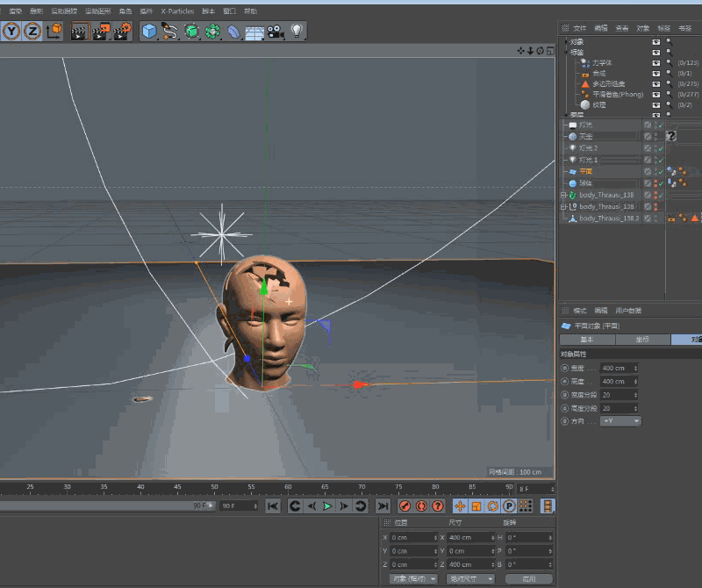This screenshot has width=702, height=588.
Task: Toggle the Y axis lock
Action: point(11,32)
